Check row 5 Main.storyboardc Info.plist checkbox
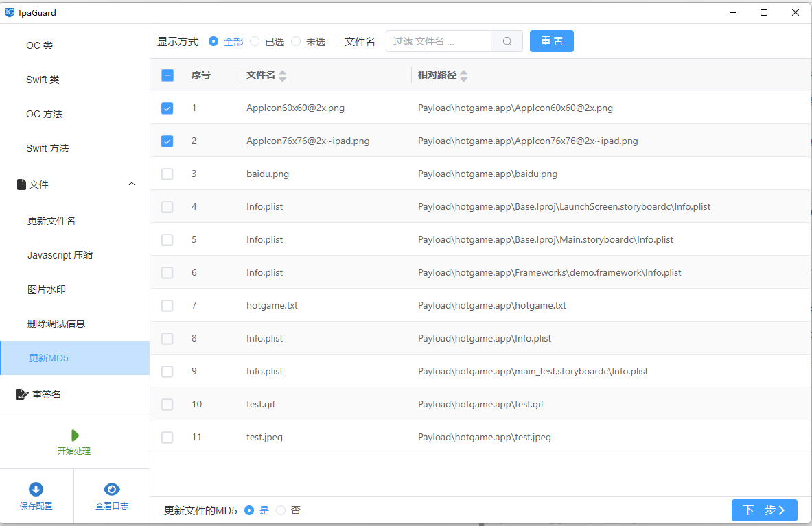812x526 pixels. click(x=167, y=240)
